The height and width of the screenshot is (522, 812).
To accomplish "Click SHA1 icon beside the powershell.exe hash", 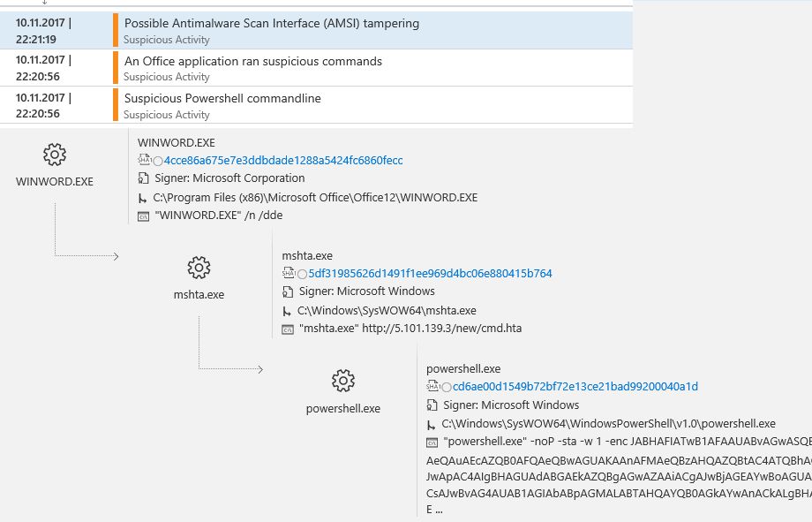I will [432, 386].
